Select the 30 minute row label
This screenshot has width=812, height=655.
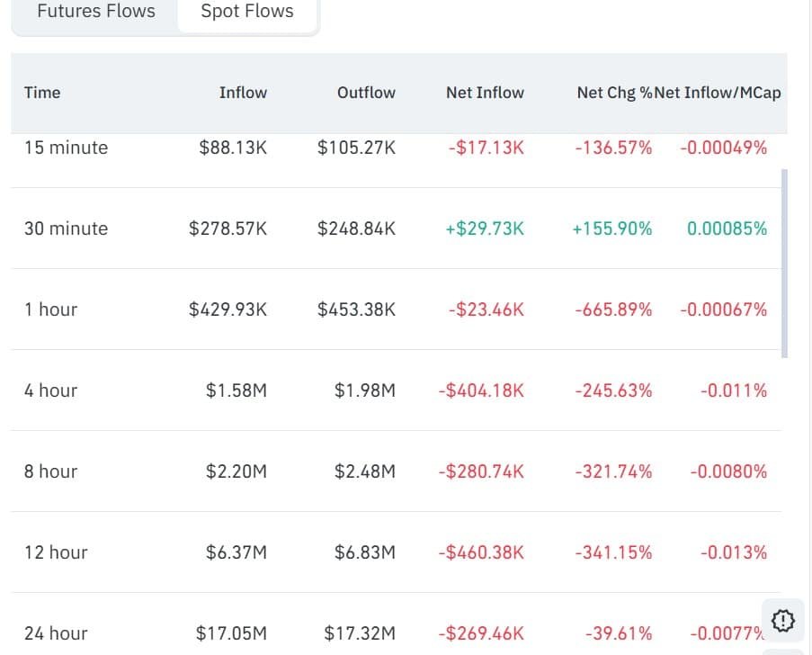[67, 229]
